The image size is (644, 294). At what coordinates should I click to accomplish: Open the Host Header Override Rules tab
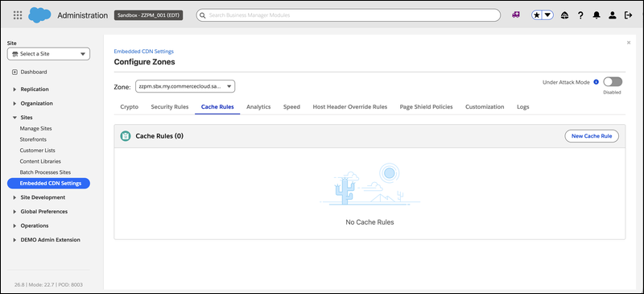350,107
